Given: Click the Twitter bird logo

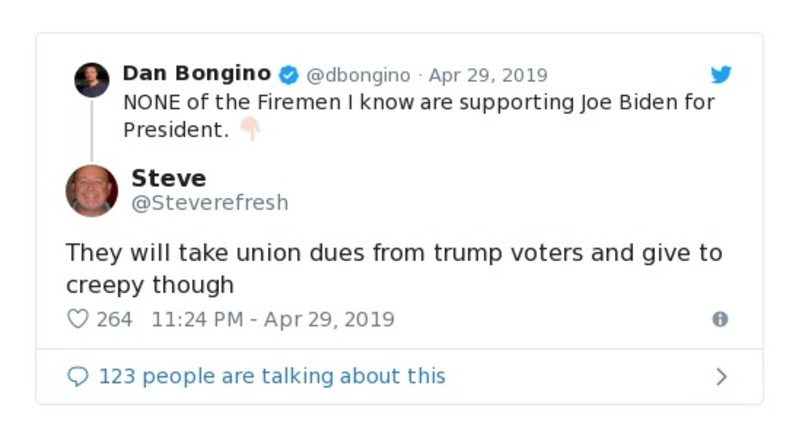Looking at the screenshot, I should 721,75.
